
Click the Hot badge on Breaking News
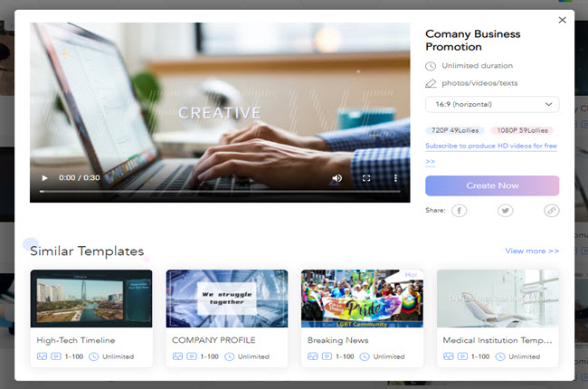click(x=411, y=275)
